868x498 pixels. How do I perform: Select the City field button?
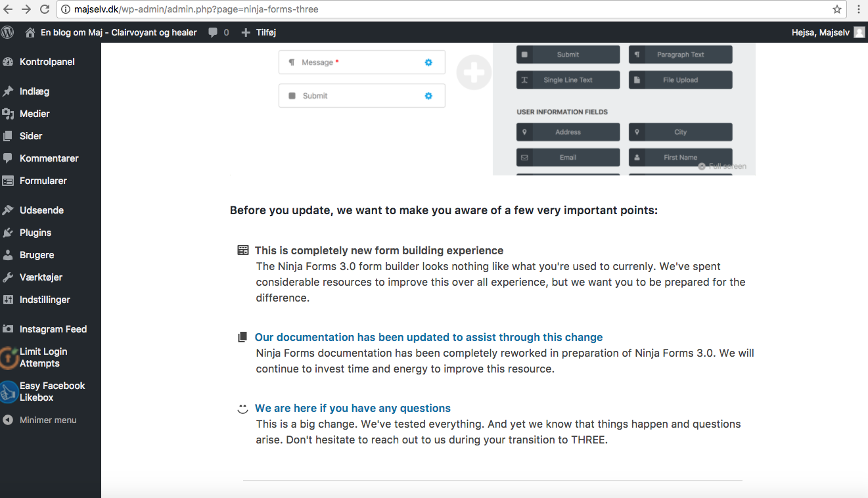(680, 132)
